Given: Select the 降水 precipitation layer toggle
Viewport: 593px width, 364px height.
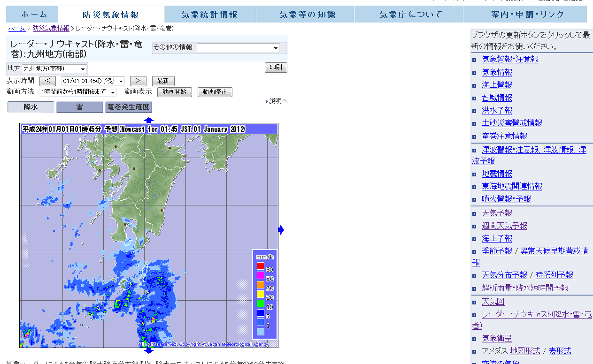Looking at the screenshot, I should [x=31, y=107].
